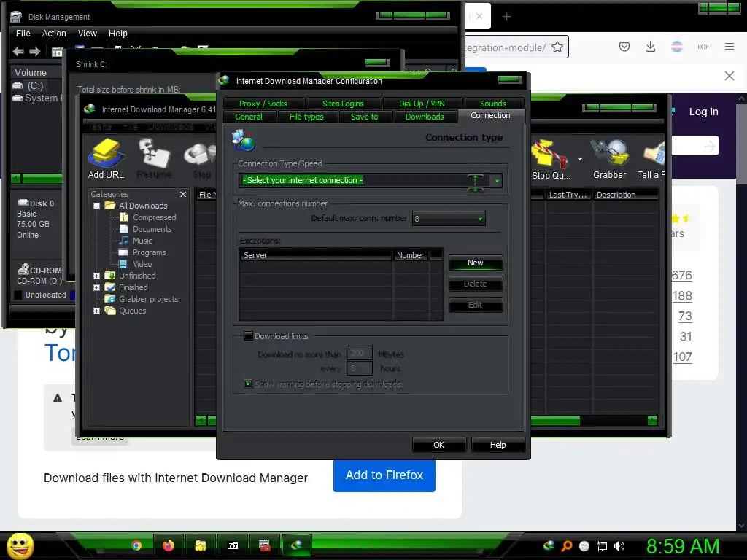Click Help in the configuration dialog
The height and width of the screenshot is (560, 747).
pyautogui.click(x=498, y=445)
